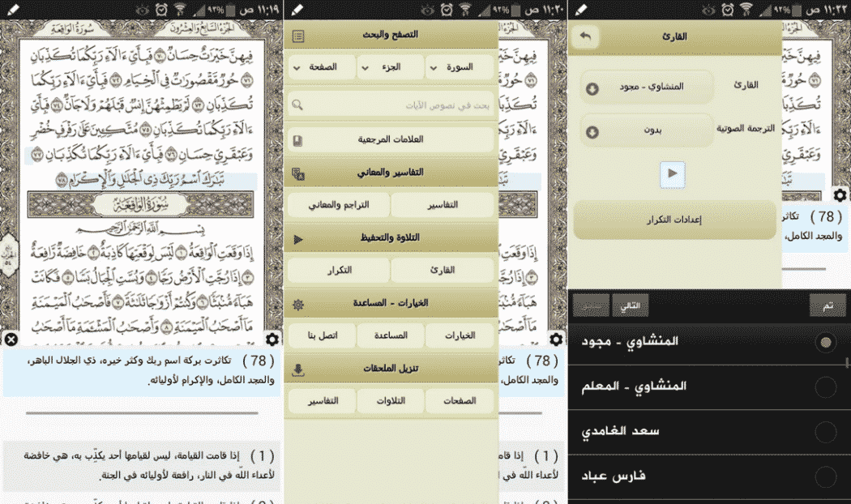The height and width of the screenshot is (504, 851).
Task: Tap the picker list scrollbar in right screen
Action: (x=847, y=363)
